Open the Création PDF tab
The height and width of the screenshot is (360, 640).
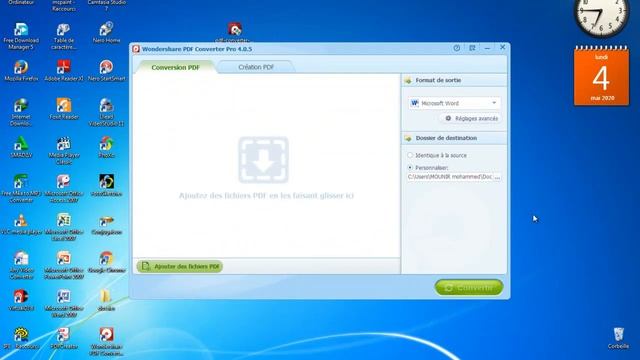(256, 67)
